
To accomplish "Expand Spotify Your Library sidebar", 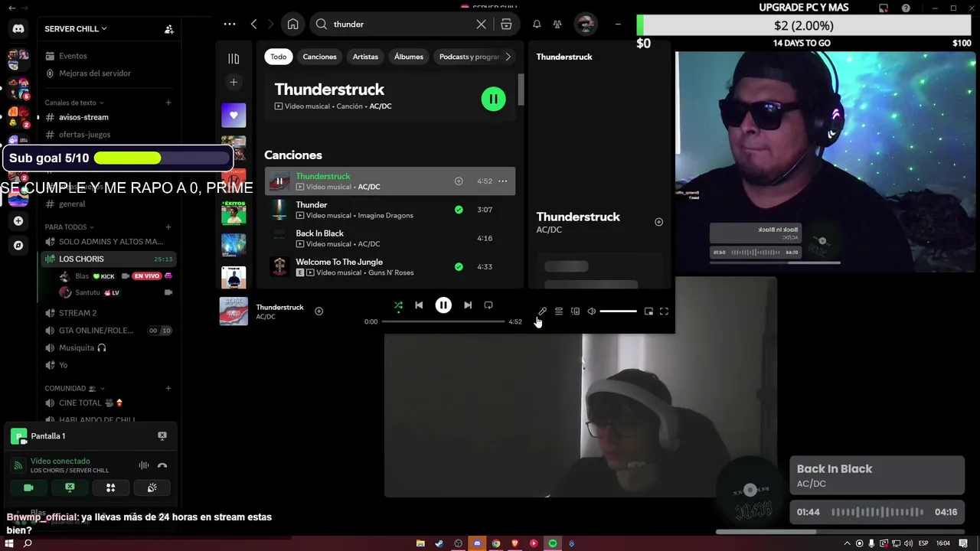I will coord(234,59).
